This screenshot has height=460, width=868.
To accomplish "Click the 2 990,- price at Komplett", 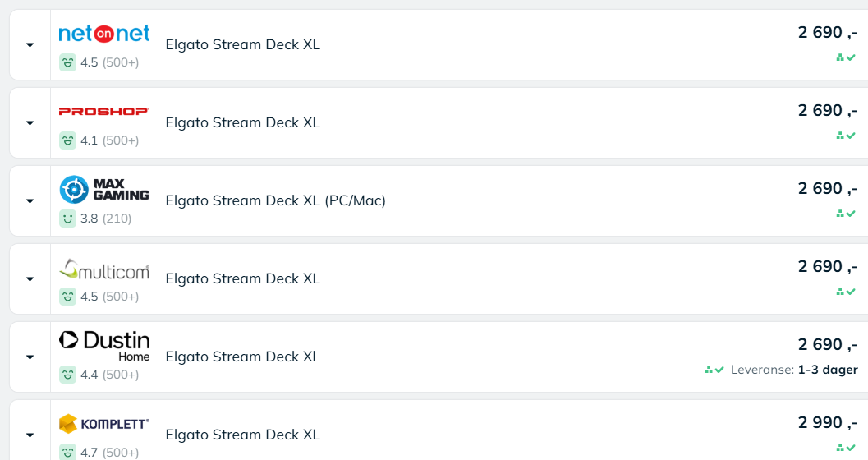I will (x=828, y=423).
